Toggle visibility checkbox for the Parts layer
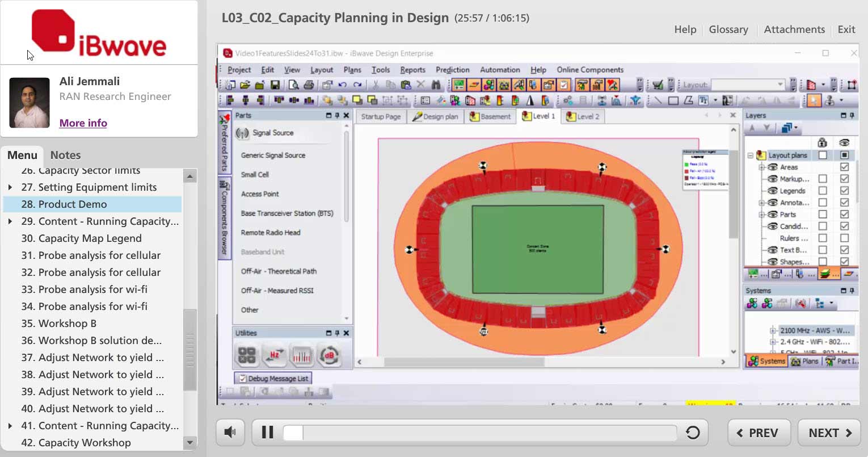This screenshot has width=868, height=457. point(845,214)
